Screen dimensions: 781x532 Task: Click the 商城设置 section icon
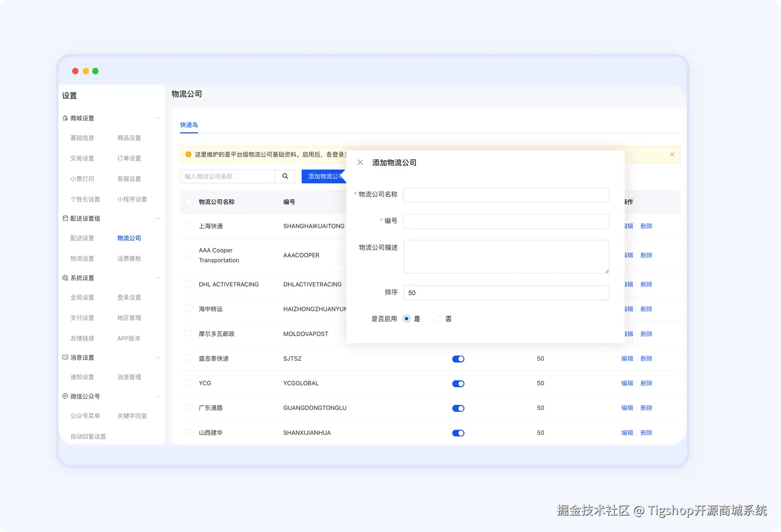coord(65,118)
